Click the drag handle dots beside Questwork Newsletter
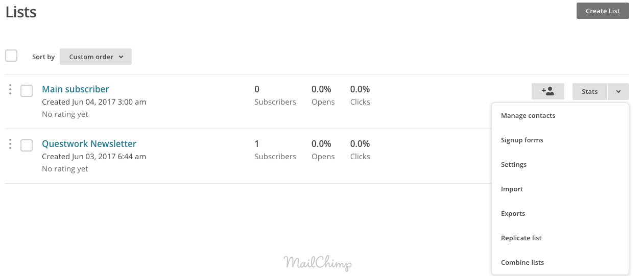 [10, 144]
